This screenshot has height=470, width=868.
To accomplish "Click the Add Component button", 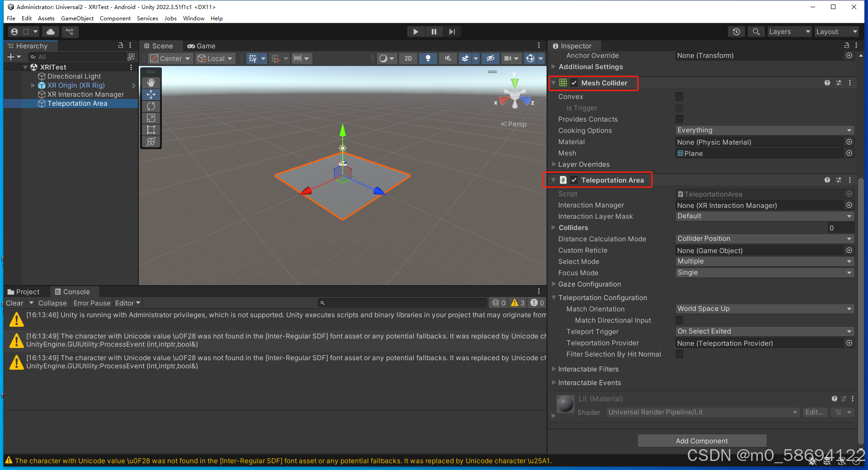I will (701, 441).
